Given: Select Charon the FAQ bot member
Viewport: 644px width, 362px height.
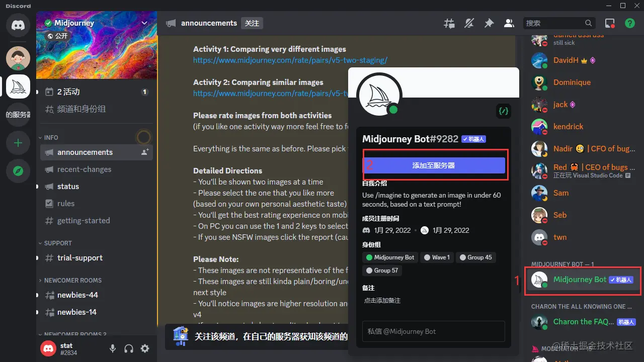Looking at the screenshot, I should pos(584,322).
